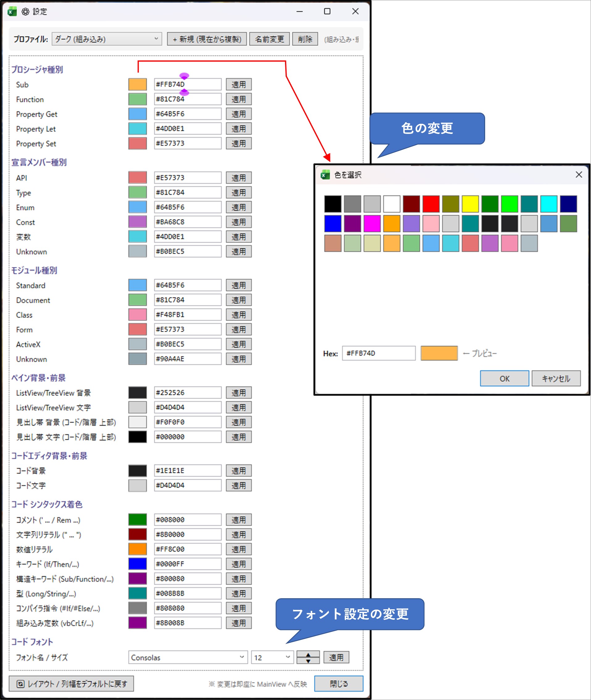
Task: Pick white in 色を選択 palette
Action: pyautogui.click(x=392, y=204)
